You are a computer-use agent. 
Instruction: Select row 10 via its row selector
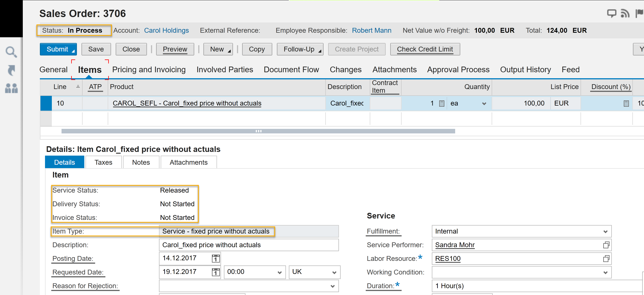[x=46, y=103]
